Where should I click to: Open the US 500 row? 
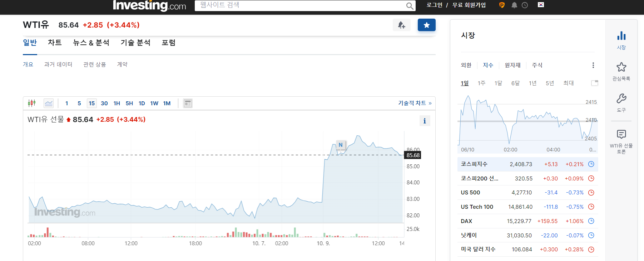coord(527,193)
